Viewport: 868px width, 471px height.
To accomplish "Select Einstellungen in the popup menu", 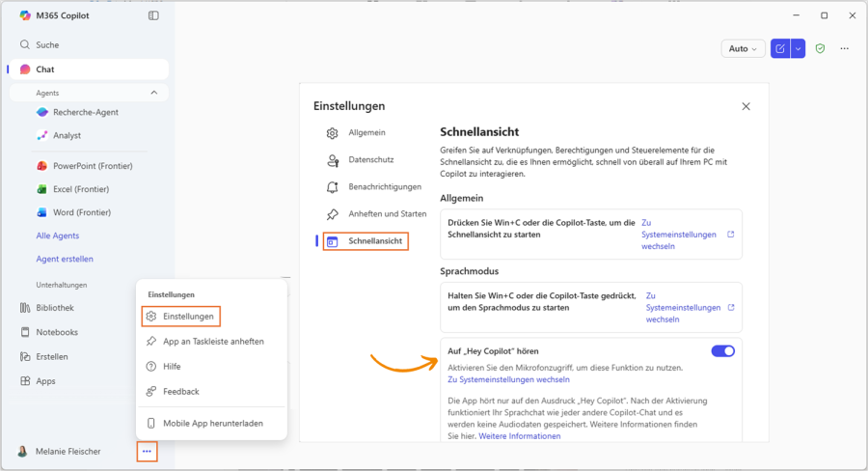I will [188, 317].
